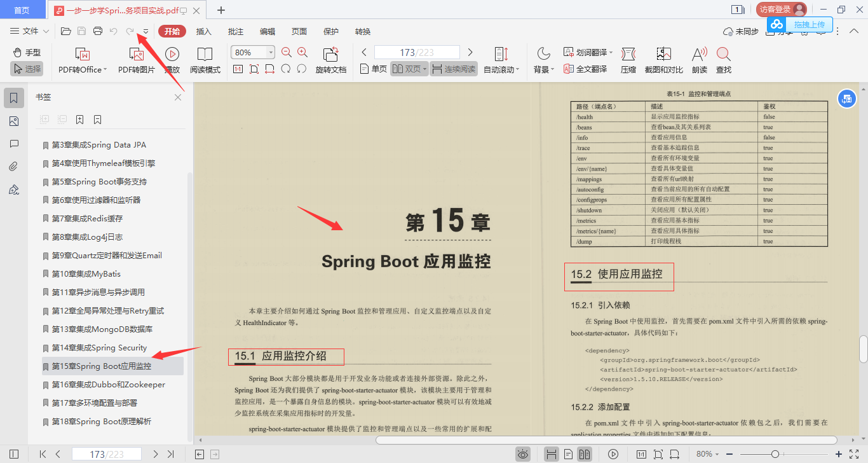Switch to the 批注 ribbon tab
Image resolution: width=868 pixels, height=463 pixels.
pyautogui.click(x=236, y=31)
